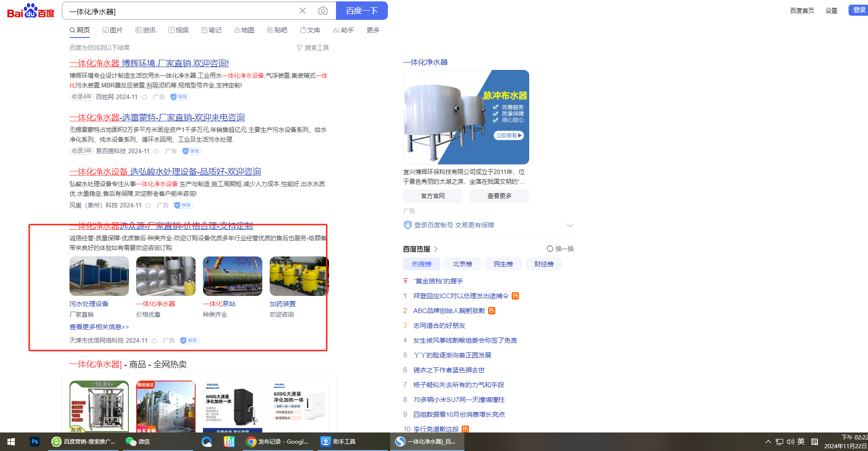
Task: Open the Windows Start menu
Action: (11, 442)
